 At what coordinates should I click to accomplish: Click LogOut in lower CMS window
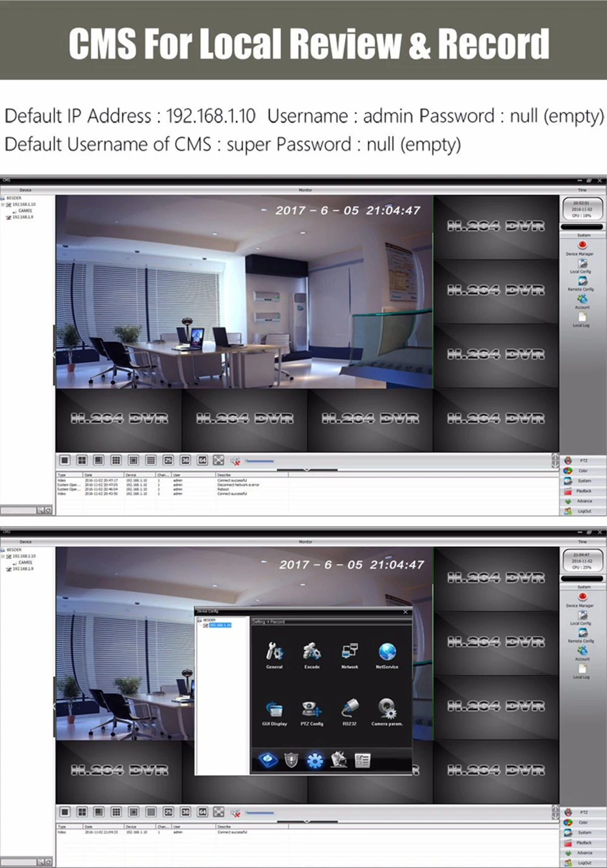point(583,863)
